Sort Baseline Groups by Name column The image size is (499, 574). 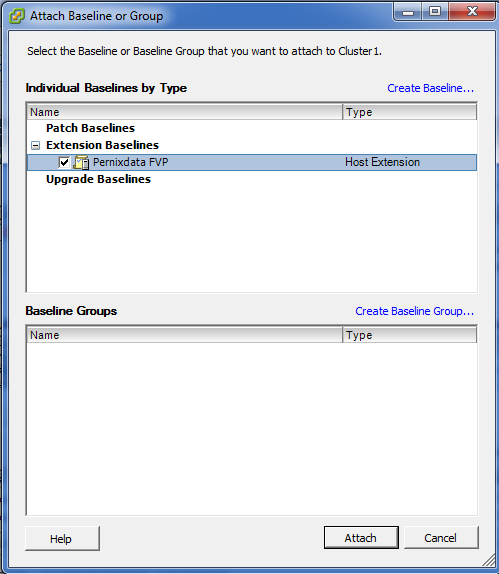(x=185, y=335)
